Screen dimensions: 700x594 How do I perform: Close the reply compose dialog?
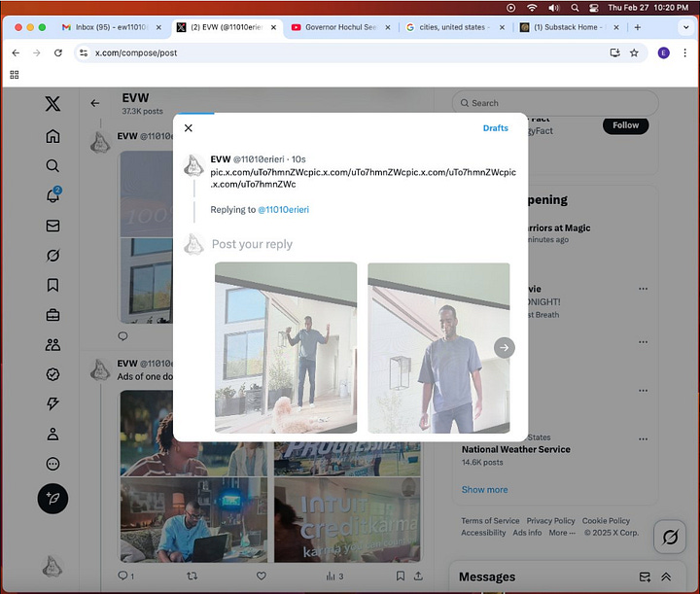tap(189, 128)
